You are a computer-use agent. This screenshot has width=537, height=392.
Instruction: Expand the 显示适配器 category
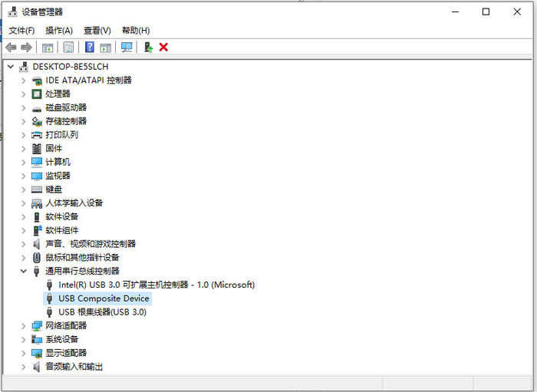(x=23, y=354)
